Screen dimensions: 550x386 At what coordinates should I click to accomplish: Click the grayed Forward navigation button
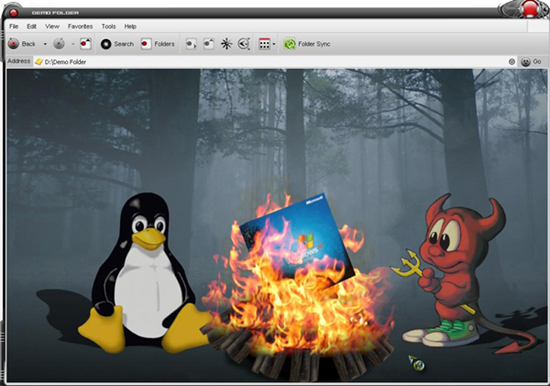pyautogui.click(x=59, y=44)
